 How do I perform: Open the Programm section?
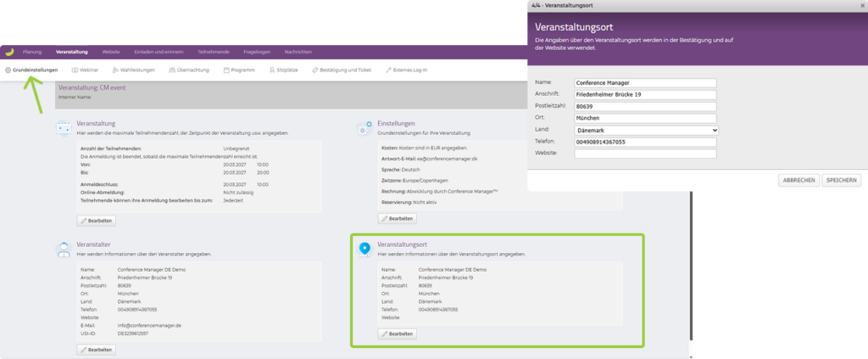click(239, 70)
